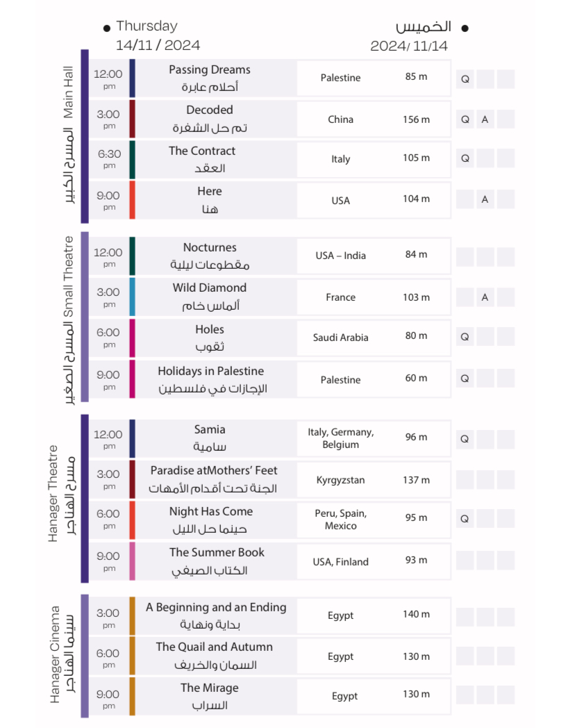The width and height of the screenshot is (575, 728).
Task: Select the Q badge beside The Contract
Action: tap(465, 158)
